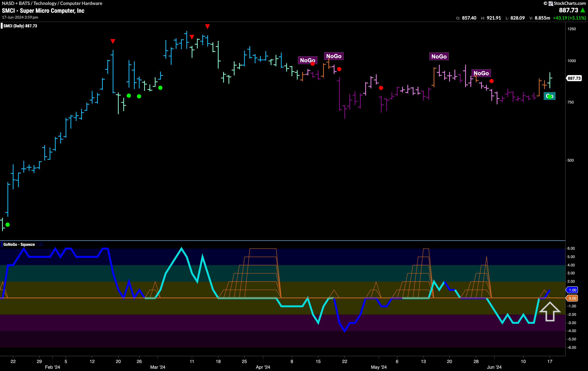Viewport: 588px width, 371px height.
Task: Click the 1250 price axis label
Action: [x=571, y=29]
